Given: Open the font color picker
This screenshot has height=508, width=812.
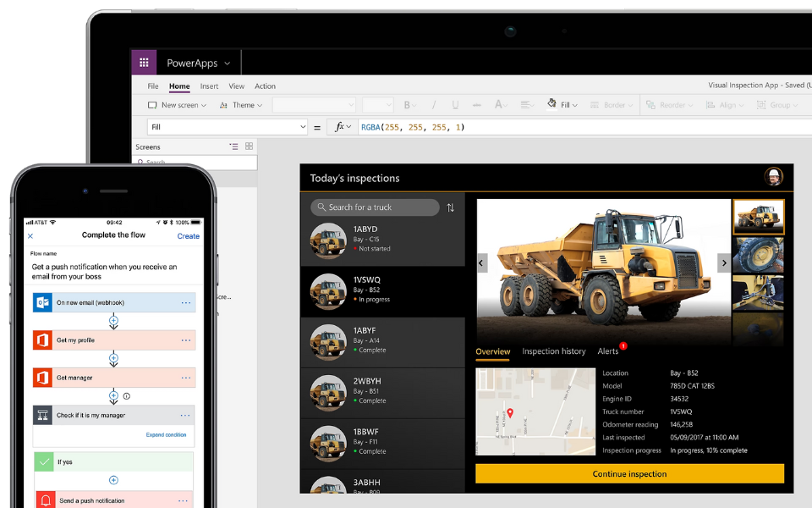Looking at the screenshot, I should click(x=500, y=105).
